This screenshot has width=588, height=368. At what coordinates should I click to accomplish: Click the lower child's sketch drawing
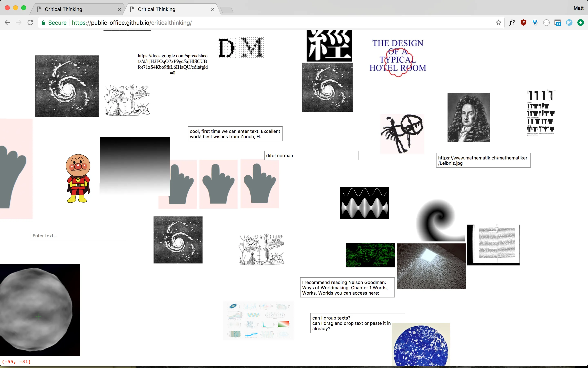tap(262, 249)
